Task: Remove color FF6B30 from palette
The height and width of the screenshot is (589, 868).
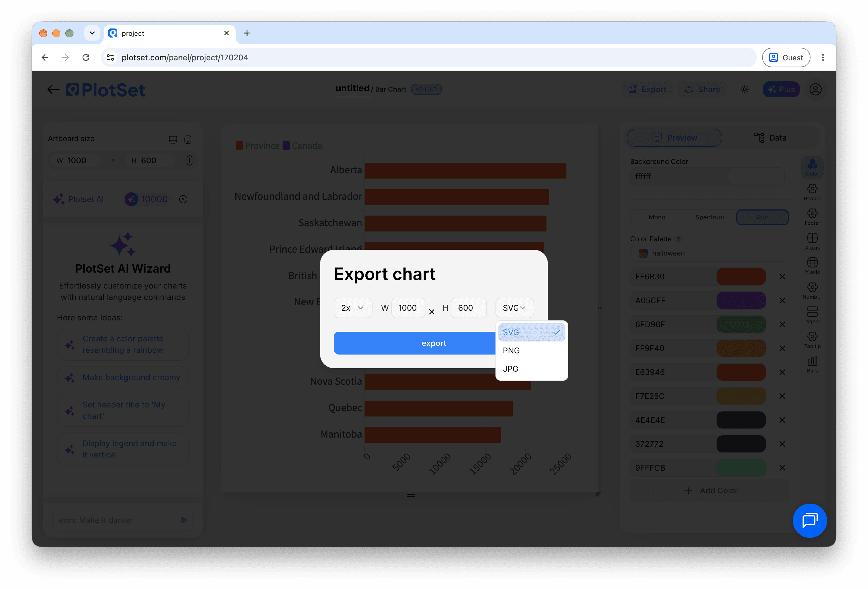Action: tap(782, 277)
